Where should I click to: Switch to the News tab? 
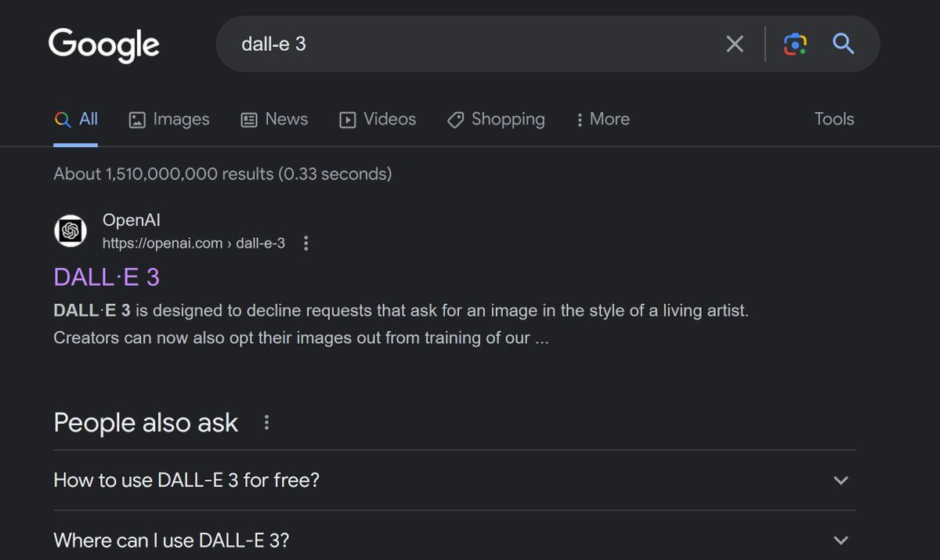click(x=274, y=119)
